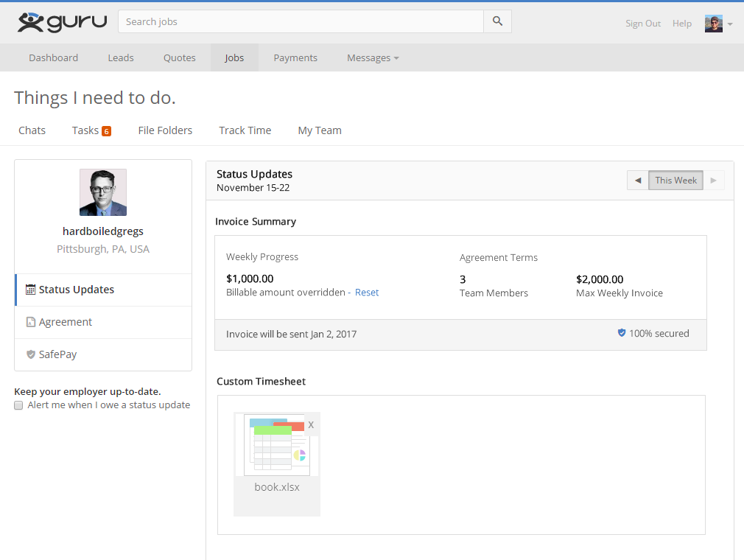Click the Pittsburgh, PA, USA location text

[x=103, y=249]
